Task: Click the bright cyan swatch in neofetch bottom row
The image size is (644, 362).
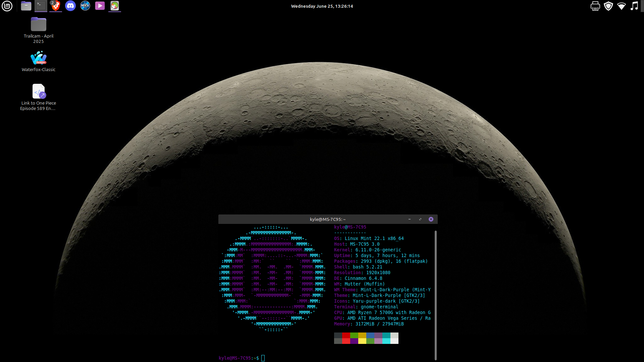Action: click(x=386, y=341)
